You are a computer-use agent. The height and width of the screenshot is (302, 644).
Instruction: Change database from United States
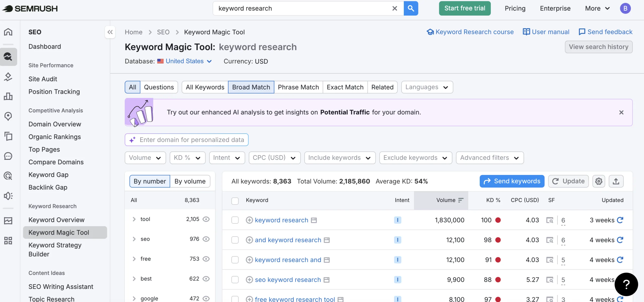(x=185, y=61)
